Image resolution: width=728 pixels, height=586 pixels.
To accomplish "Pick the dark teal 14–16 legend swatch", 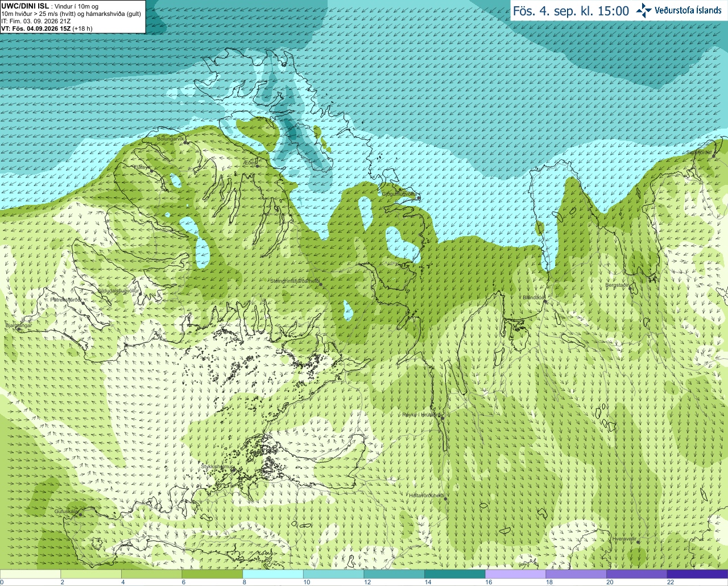I will [x=455, y=574].
